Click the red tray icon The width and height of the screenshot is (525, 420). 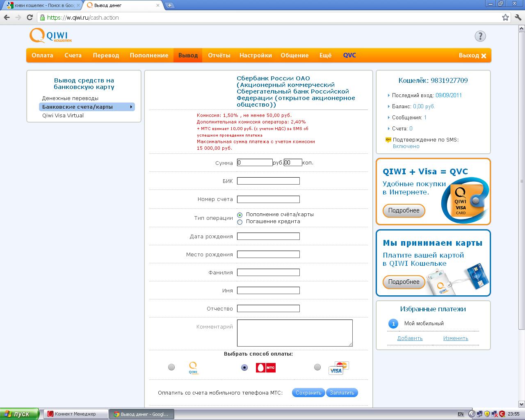point(502,414)
